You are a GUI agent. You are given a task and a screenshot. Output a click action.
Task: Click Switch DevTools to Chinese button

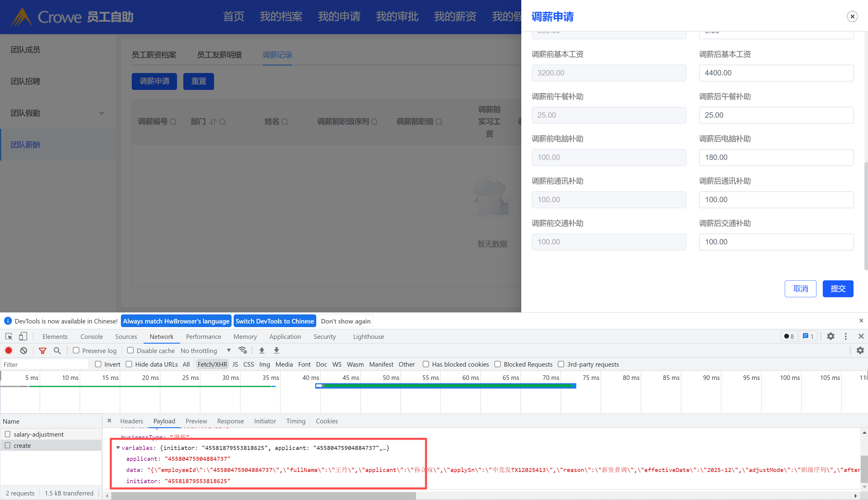[274, 321]
